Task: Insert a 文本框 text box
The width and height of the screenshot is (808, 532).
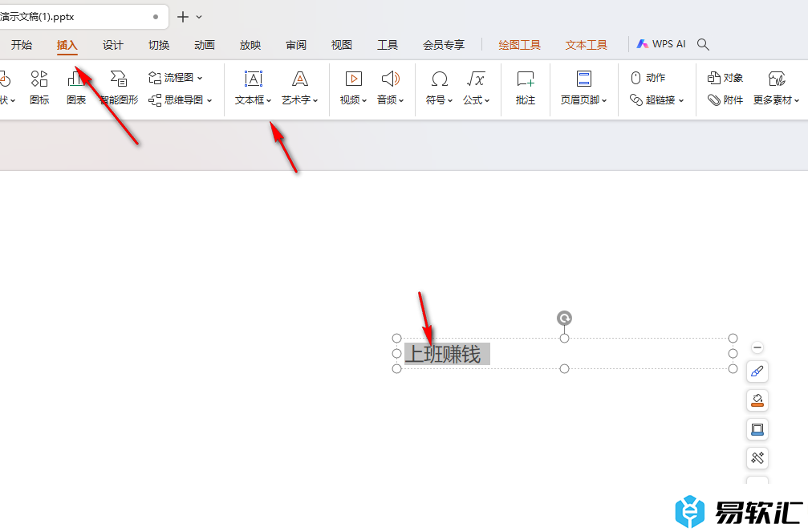Action: [x=253, y=87]
